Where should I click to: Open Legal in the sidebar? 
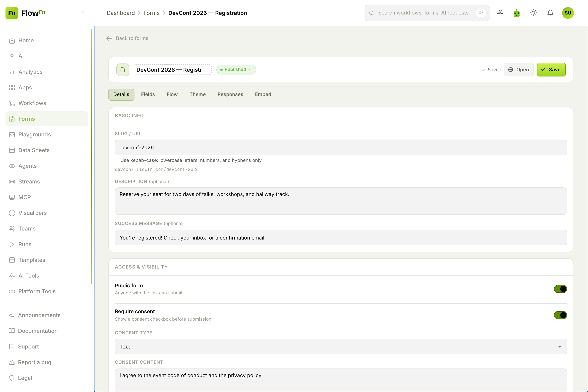click(47, 378)
